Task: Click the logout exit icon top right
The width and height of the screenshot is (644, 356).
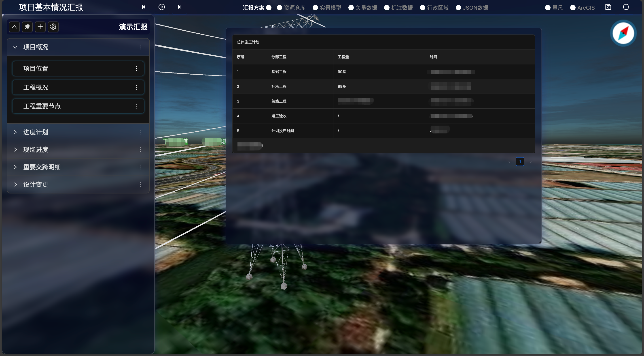Action: tap(626, 7)
